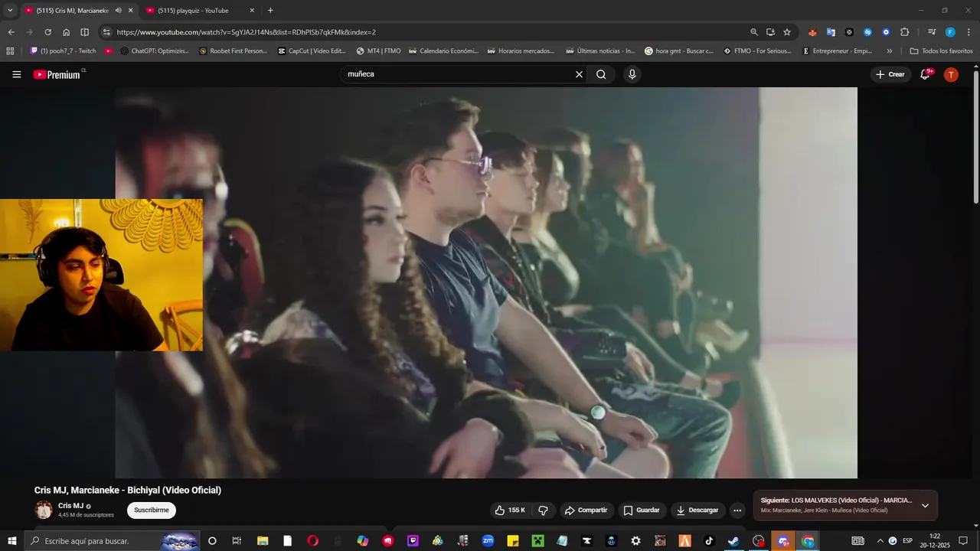Open the Chrome profile F avatar

[x=950, y=32]
